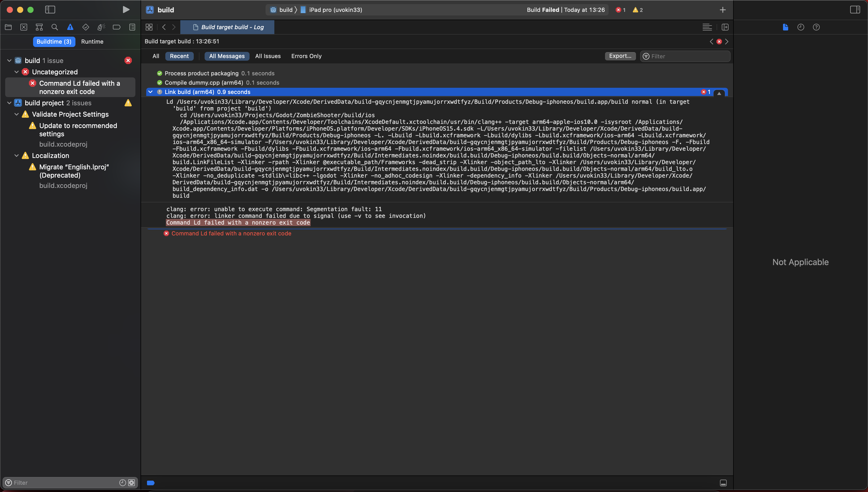
Task: Switch filter to Errors Only
Action: pos(306,56)
